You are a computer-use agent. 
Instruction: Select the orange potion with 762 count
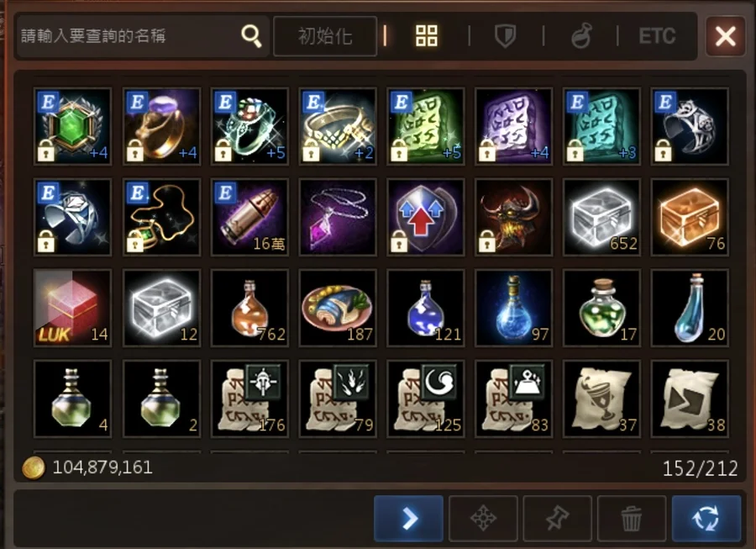click(249, 308)
